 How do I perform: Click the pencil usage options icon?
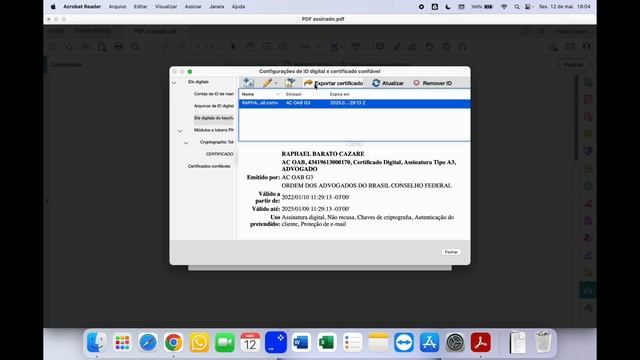(267, 83)
